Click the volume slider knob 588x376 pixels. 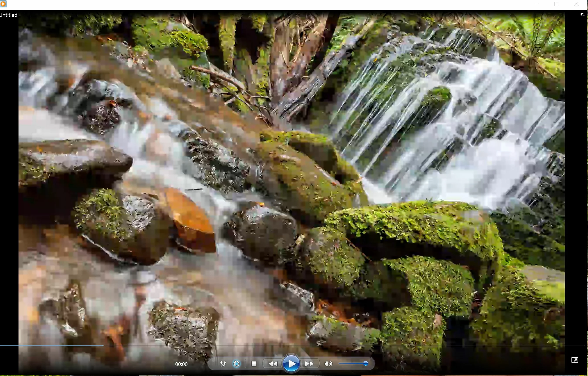coord(366,364)
